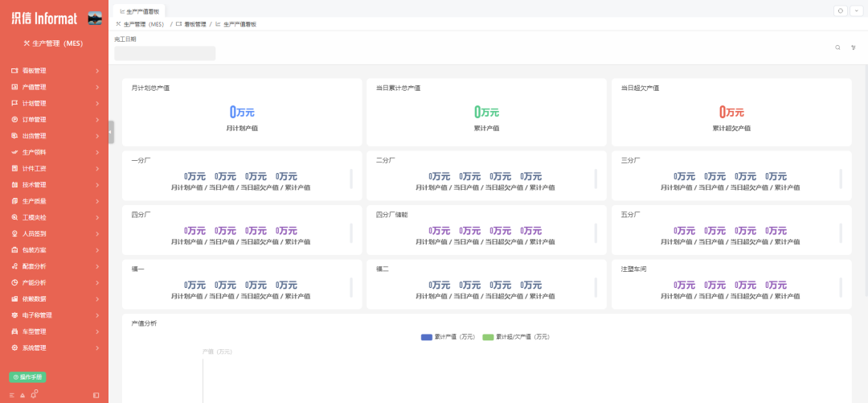This screenshot has width=868, height=403.
Task: Expand the 系统管理 menu chevron
Action: [97, 347]
